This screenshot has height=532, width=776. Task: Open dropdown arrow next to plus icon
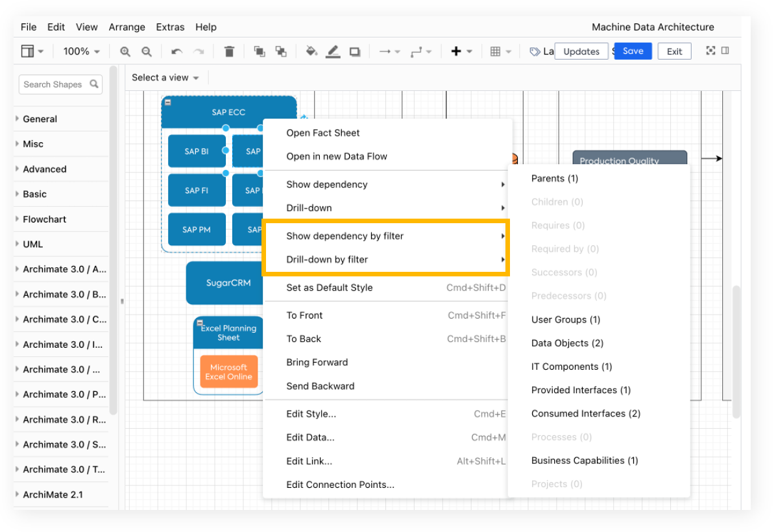(x=470, y=51)
